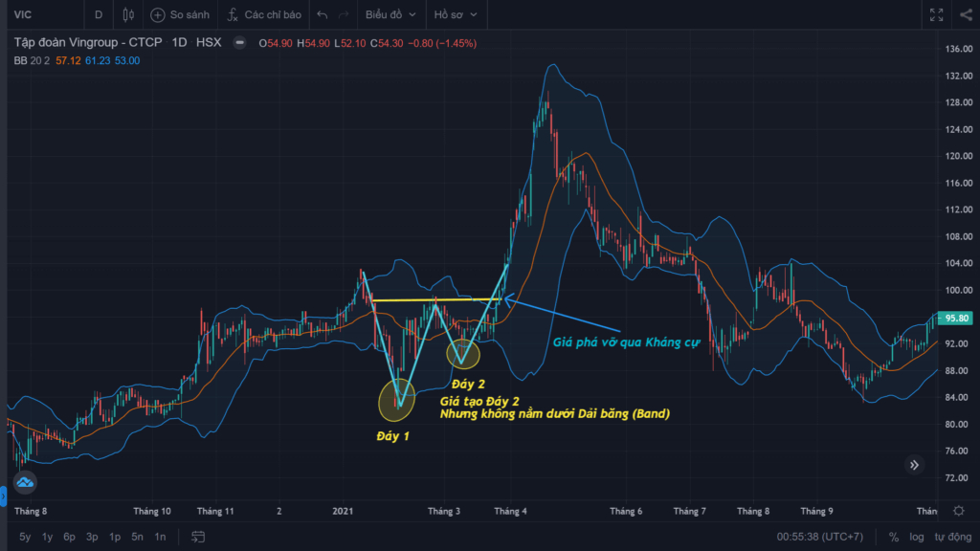Click the So sánh compare button
The image size is (980, 551).
[x=180, y=14]
